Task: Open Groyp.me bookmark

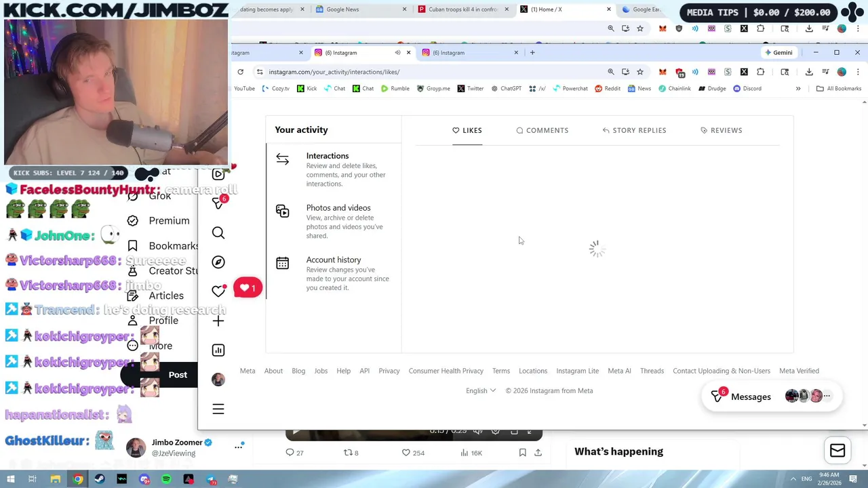Action: pos(433,89)
